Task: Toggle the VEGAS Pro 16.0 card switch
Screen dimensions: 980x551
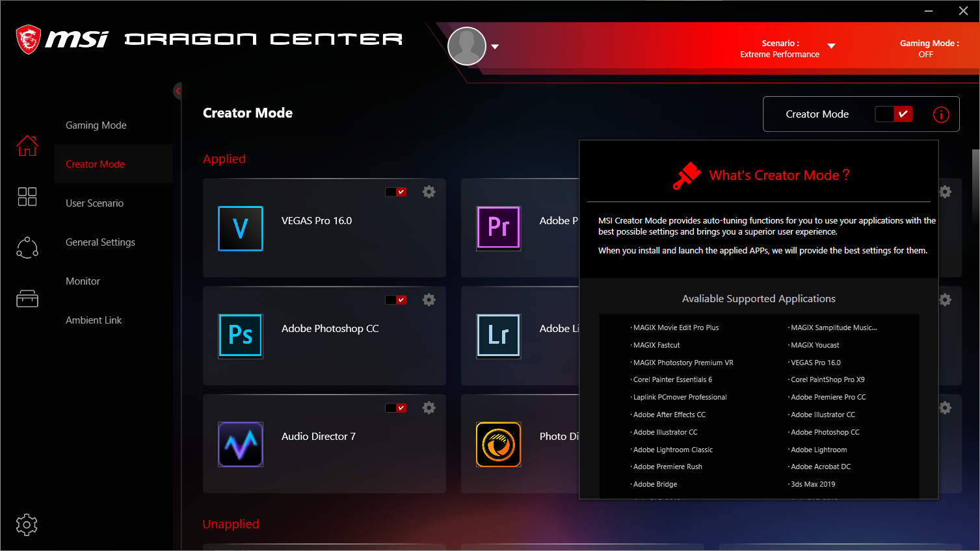Action: [x=396, y=192]
